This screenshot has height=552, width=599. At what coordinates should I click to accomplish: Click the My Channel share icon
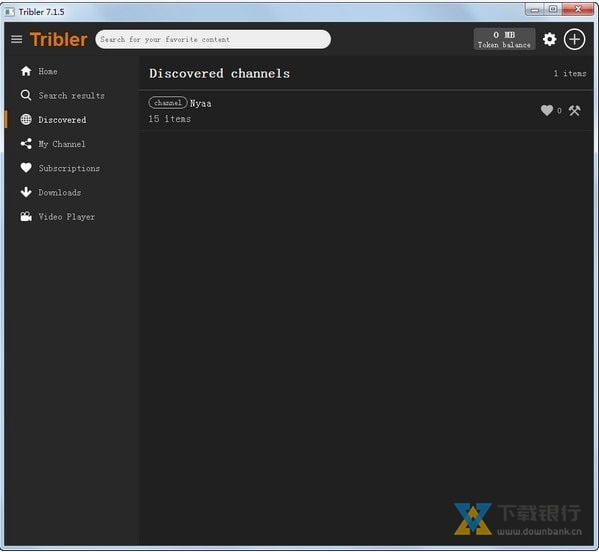pos(26,144)
